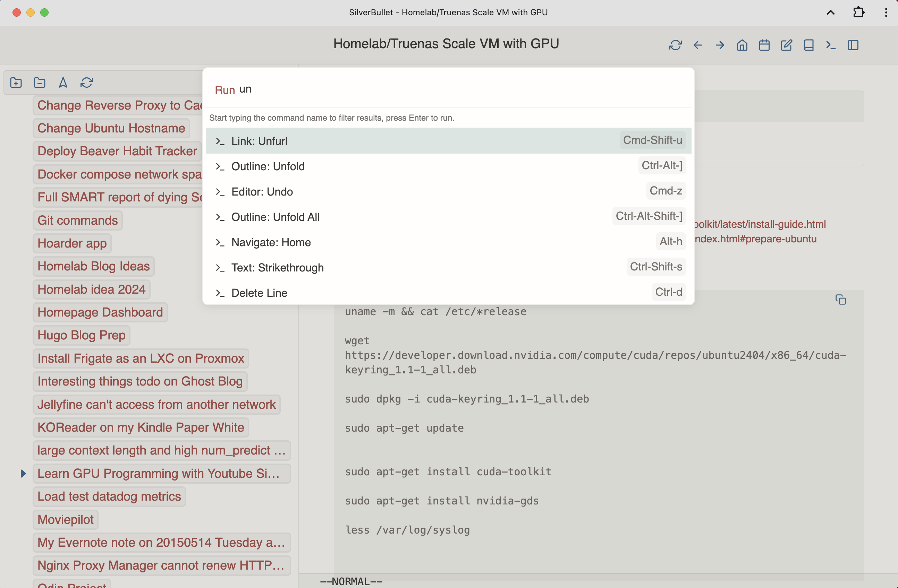Go forward with the right arrow icon

click(720, 45)
